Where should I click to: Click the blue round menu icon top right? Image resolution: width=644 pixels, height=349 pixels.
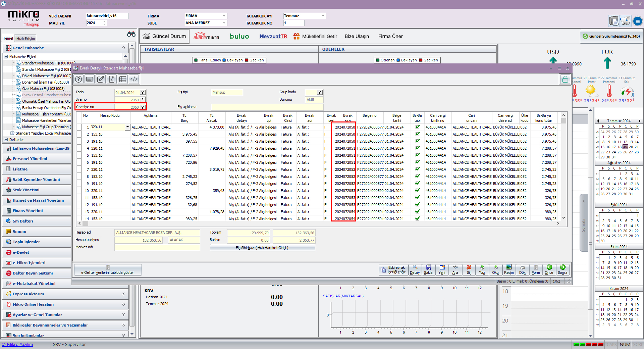pos(637,21)
